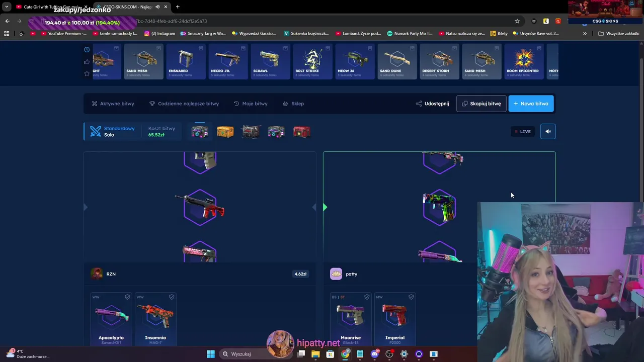Open the Numark Party Mix bookmark
Screen dimensions: 644x362
(x=410, y=34)
